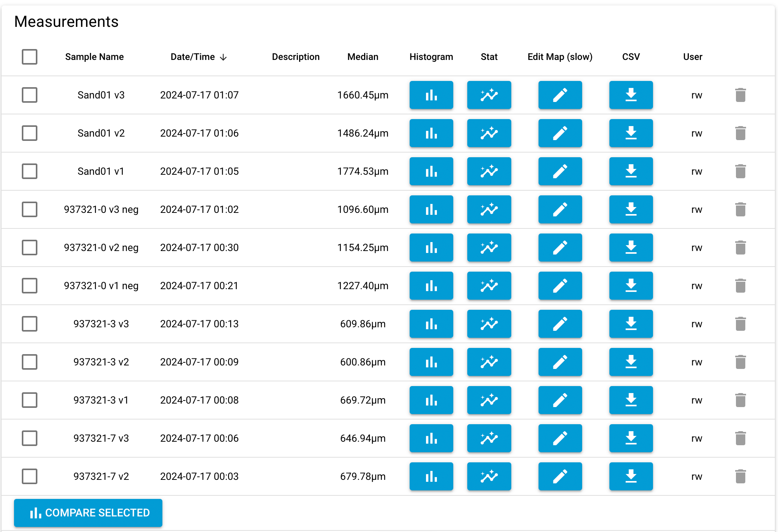Toggle Date/Time sort order arrow
Screen dimensions: 778x532
point(223,57)
